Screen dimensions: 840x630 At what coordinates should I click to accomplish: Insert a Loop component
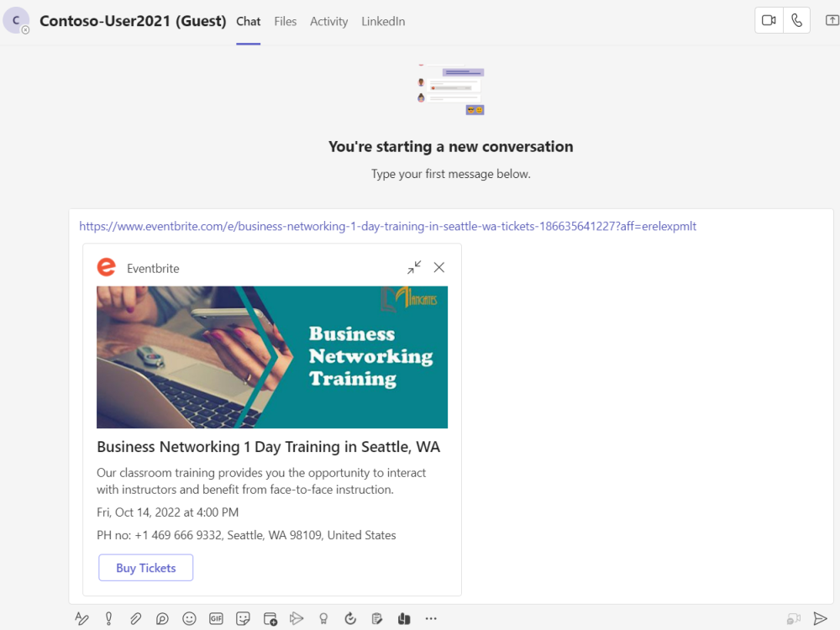(x=162, y=618)
